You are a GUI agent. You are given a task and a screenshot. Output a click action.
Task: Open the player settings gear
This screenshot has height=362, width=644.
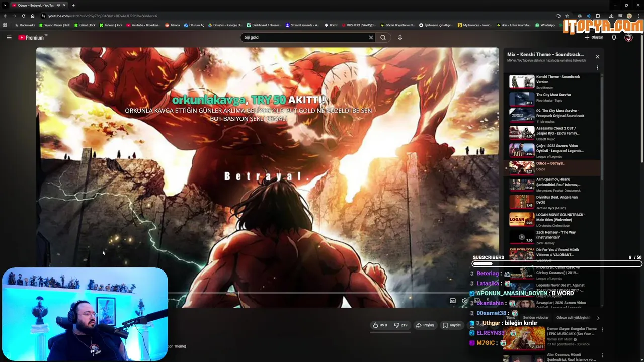(464, 301)
